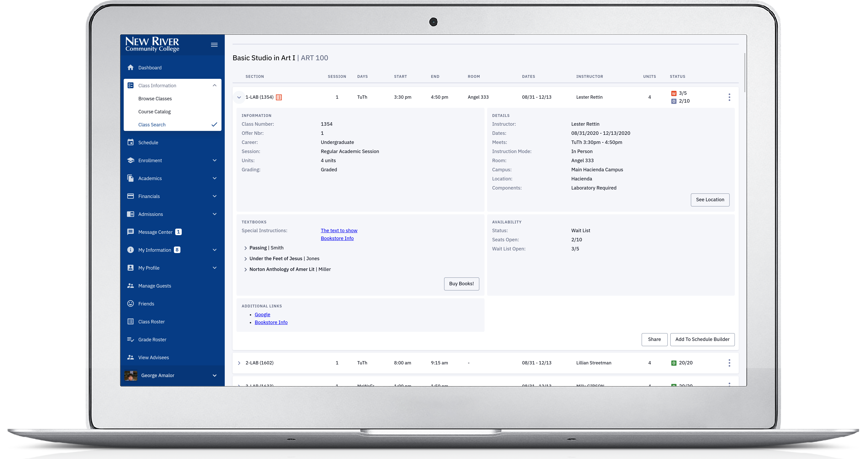Image resolution: width=868 pixels, height=459 pixels.
Task: Click the green open badge beside 20/20
Action: [x=674, y=363]
